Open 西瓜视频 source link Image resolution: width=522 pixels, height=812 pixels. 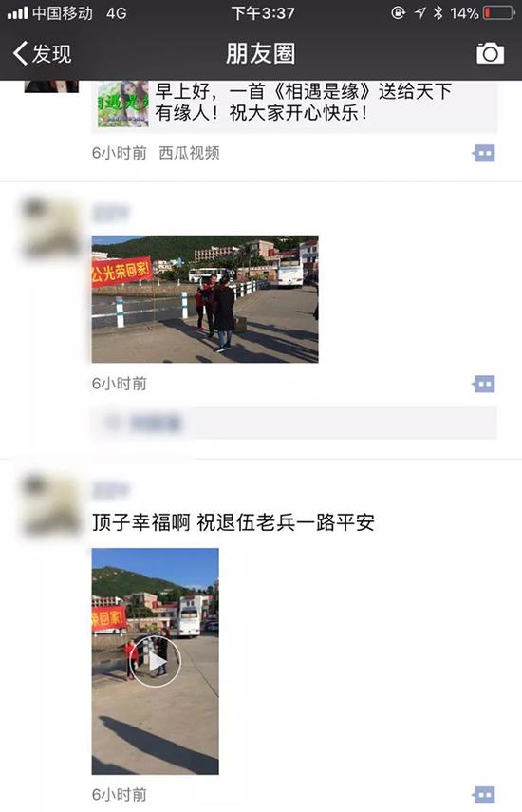click(x=189, y=153)
